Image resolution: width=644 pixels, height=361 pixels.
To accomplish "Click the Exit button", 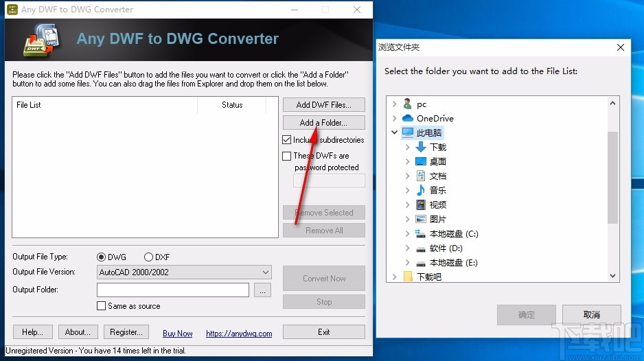I will point(323,332).
